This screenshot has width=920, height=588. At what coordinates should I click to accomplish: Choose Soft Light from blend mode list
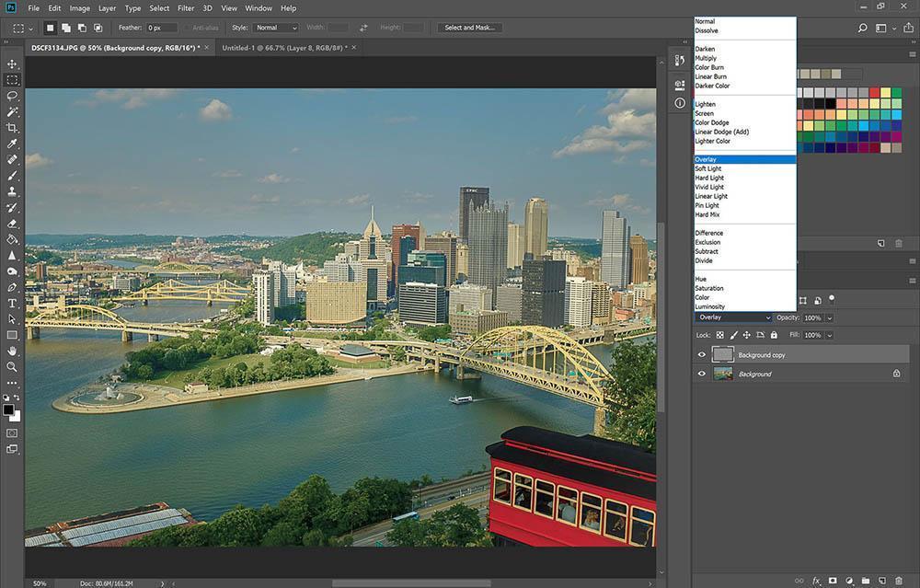(x=708, y=168)
